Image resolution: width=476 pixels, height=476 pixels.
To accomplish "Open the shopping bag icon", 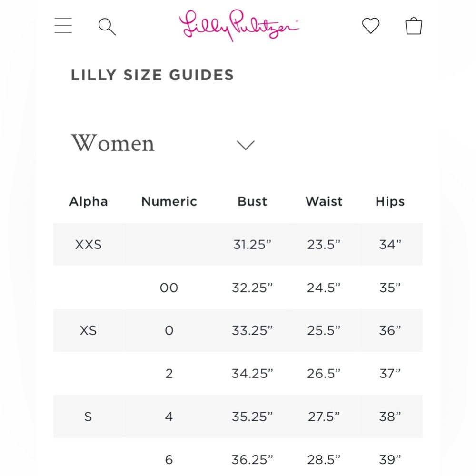I will pos(414,26).
